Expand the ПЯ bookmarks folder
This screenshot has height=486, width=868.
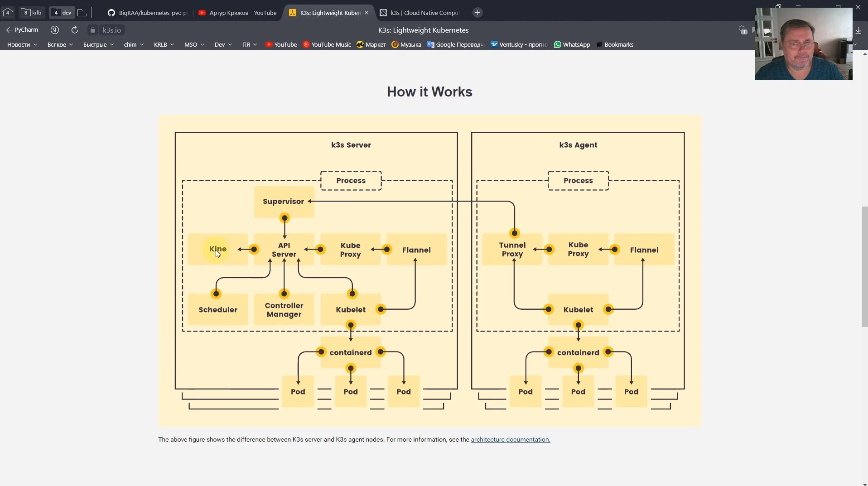[x=250, y=44]
